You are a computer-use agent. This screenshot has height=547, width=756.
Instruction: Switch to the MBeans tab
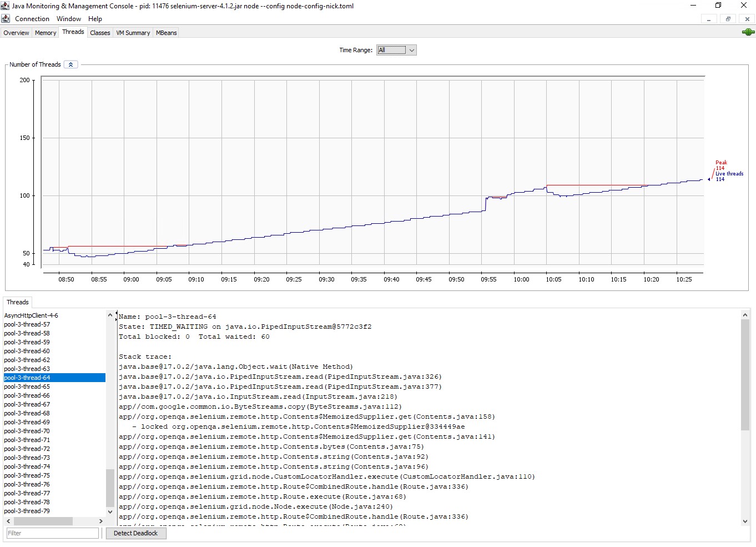pyautogui.click(x=165, y=33)
